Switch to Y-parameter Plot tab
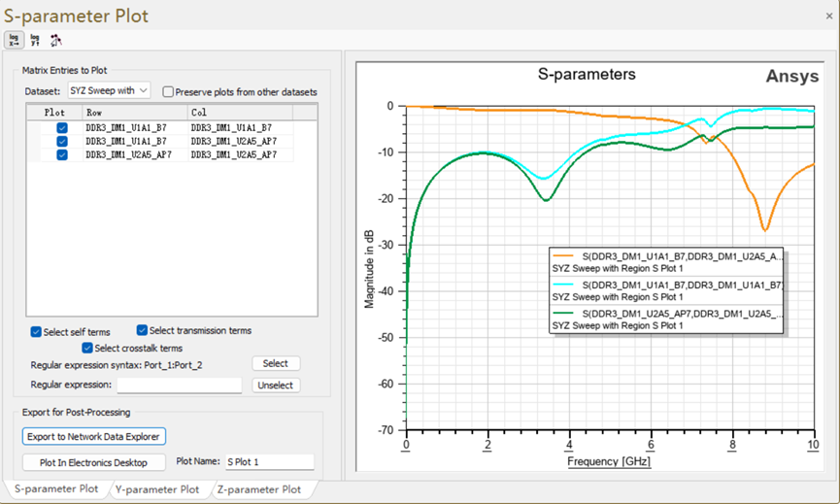The width and height of the screenshot is (840, 504). (x=157, y=489)
